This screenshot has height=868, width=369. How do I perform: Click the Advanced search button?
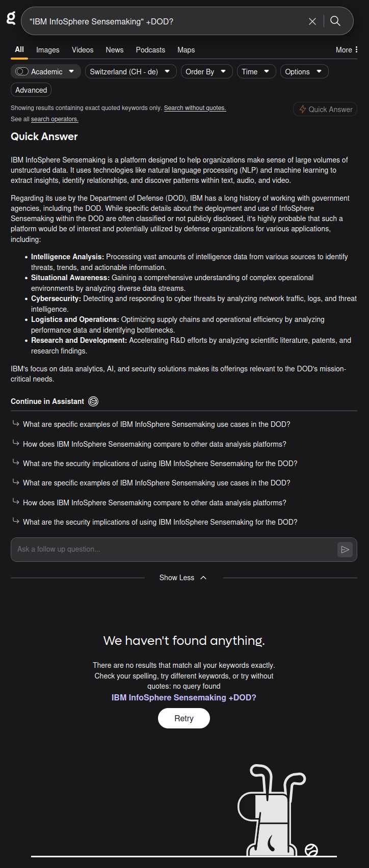(x=31, y=90)
